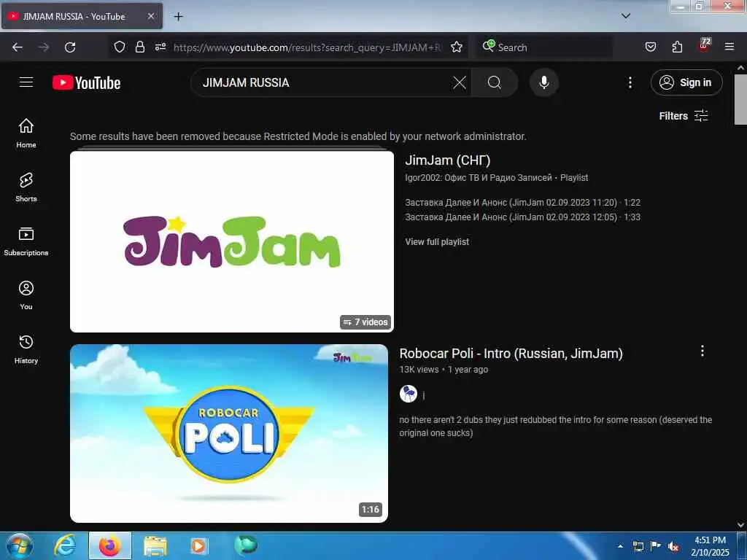Image resolution: width=747 pixels, height=560 pixels.
Task: Open Robocar Poli - Intro video title
Action: (x=511, y=354)
